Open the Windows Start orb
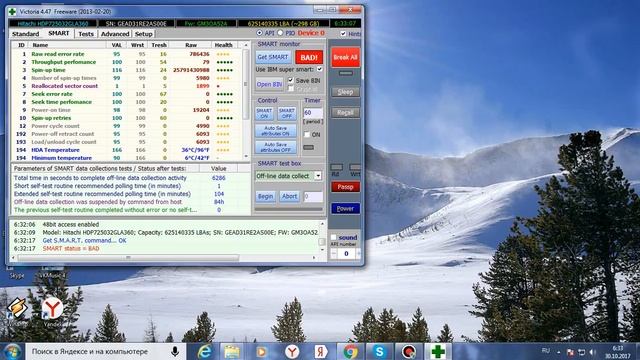The height and width of the screenshot is (360, 640). pyautogui.click(x=12, y=351)
